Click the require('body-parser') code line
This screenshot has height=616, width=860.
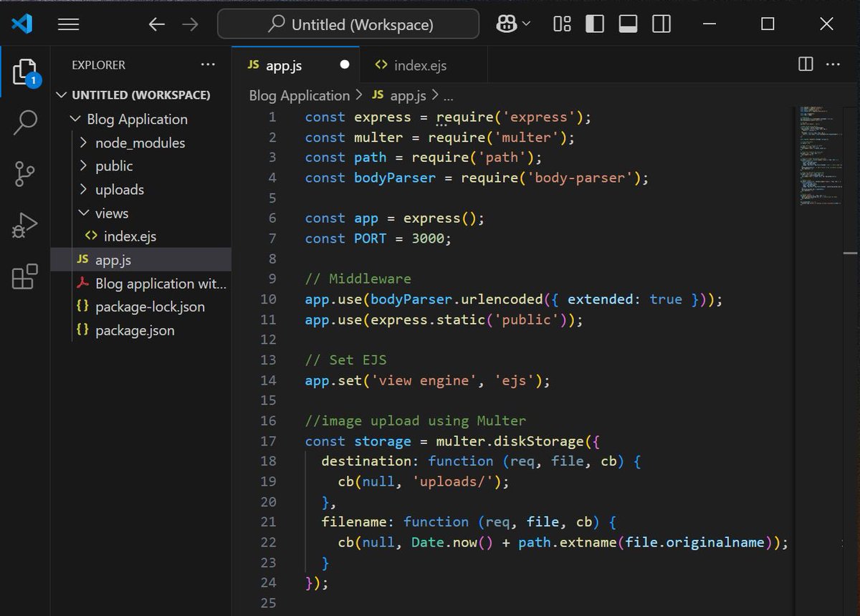tap(477, 177)
